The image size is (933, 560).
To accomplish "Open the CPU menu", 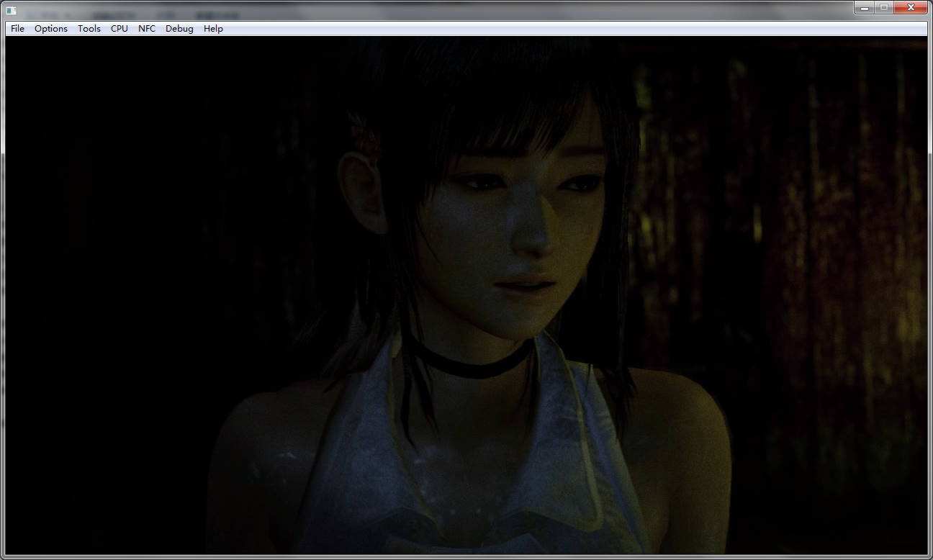I will [x=120, y=29].
